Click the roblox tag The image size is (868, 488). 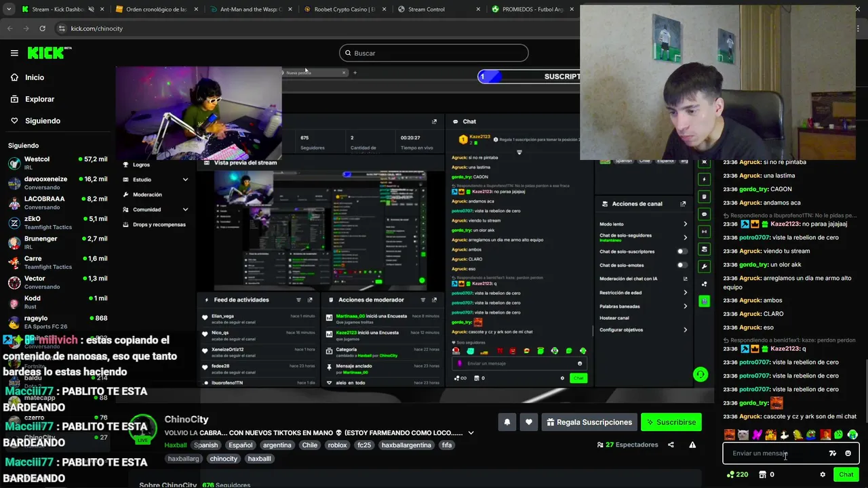[x=337, y=445]
